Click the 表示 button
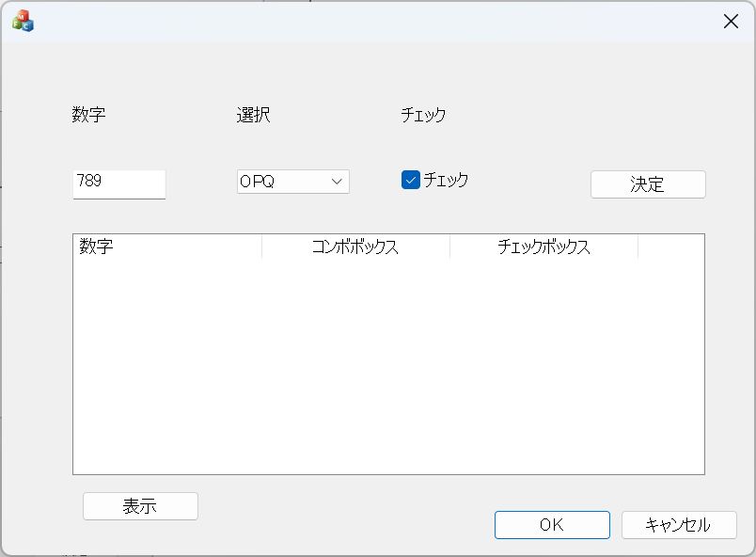The image size is (756, 557). 140,506
